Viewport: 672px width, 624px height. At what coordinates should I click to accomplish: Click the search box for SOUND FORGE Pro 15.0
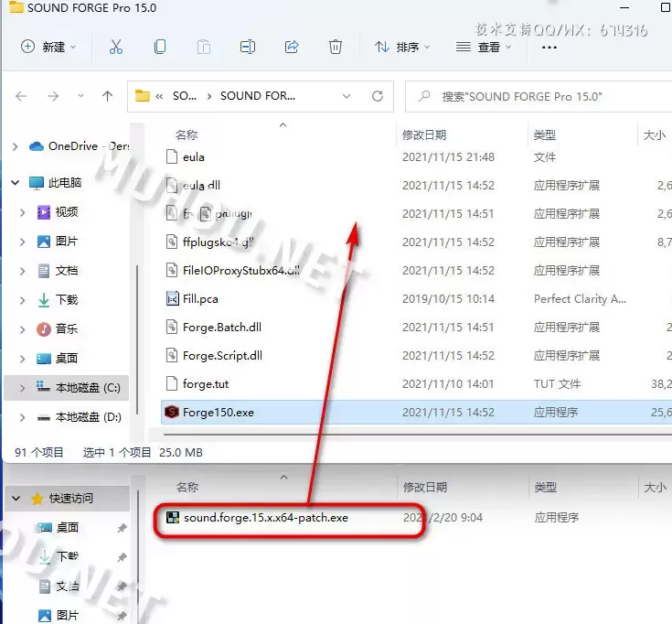pyautogui.click(x=539, y=96)
